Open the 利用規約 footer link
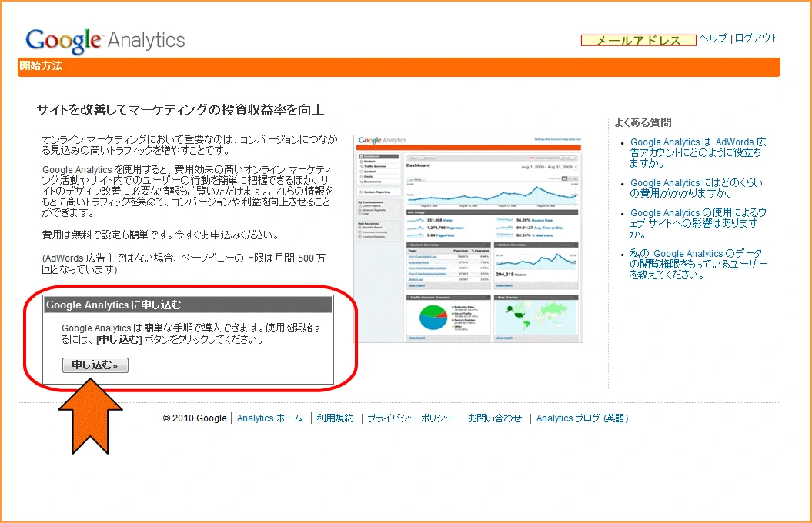 pyautogui.click(x=335, y=418)
